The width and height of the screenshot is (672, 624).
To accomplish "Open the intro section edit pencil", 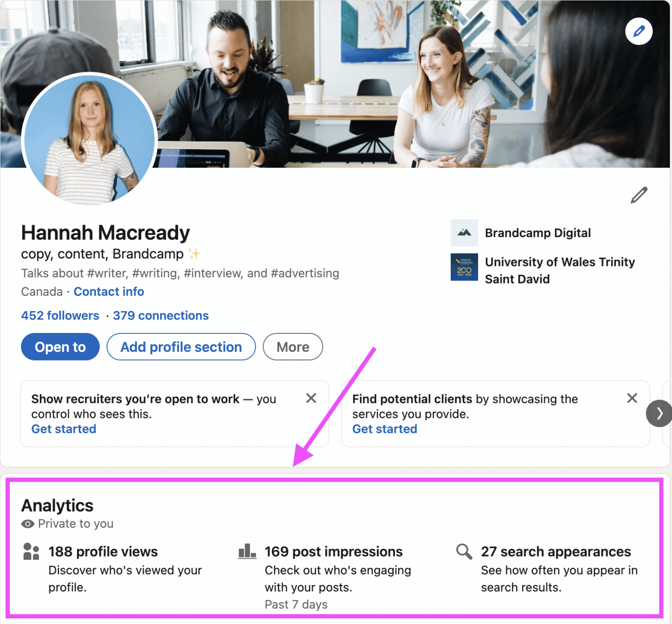I will click(639, 195).
